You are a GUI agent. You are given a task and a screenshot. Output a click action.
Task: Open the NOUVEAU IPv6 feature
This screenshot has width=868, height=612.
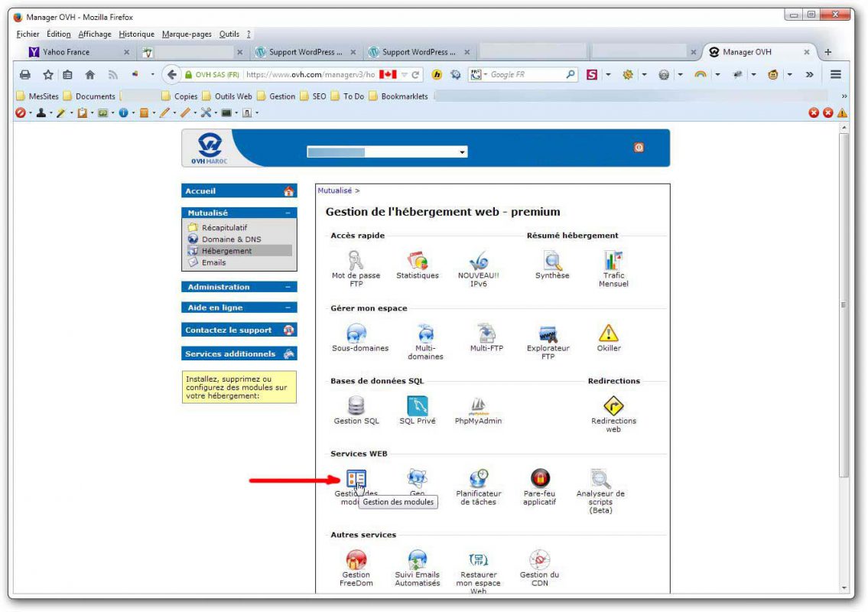[x=480, y=260]
